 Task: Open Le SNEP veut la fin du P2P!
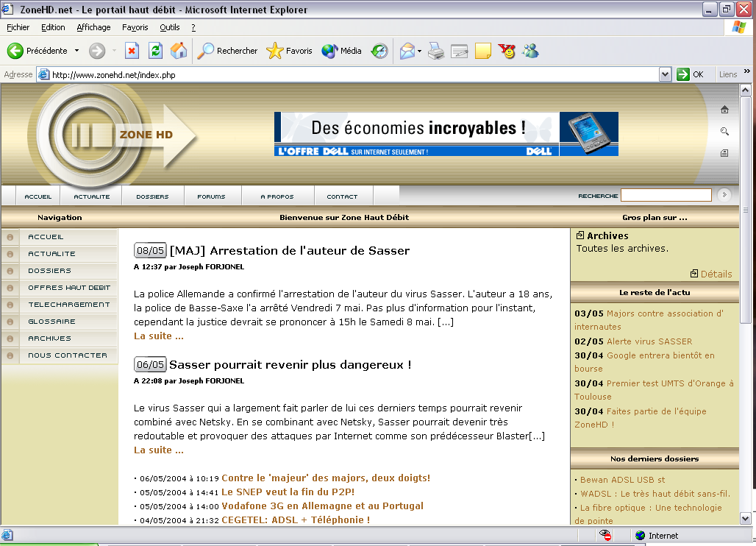tap(288, 492)
